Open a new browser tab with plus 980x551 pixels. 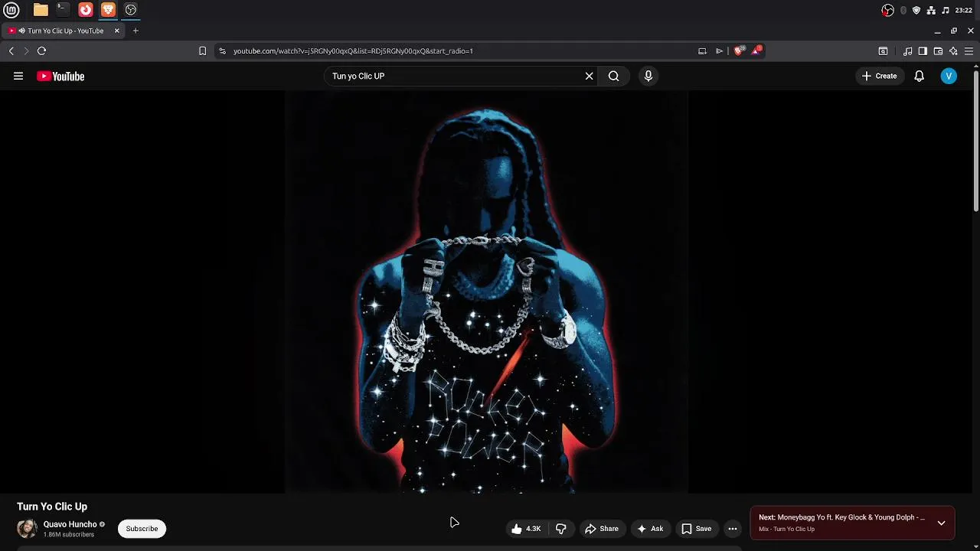(136, 31)
